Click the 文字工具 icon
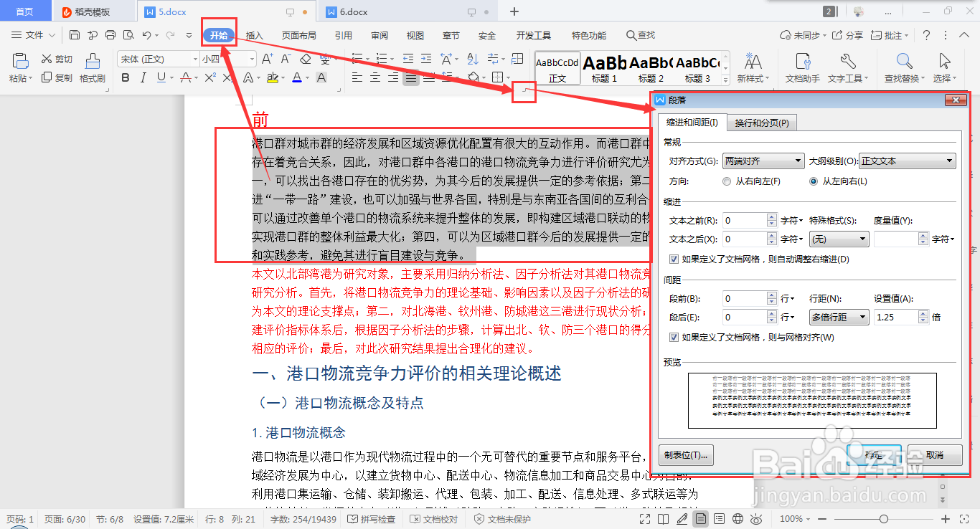Image resolution: width=980 pixels, height=529 pixels. 848,68
